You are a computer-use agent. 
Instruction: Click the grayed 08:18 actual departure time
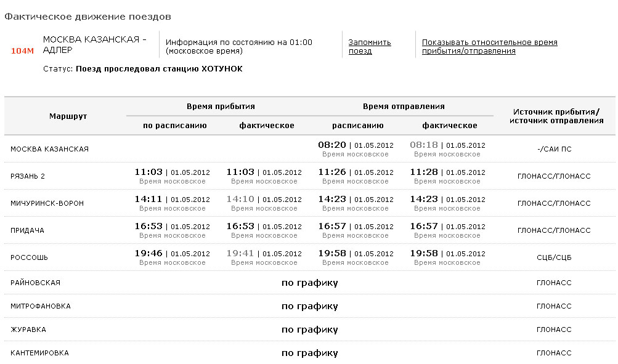[x=423, y=145]
